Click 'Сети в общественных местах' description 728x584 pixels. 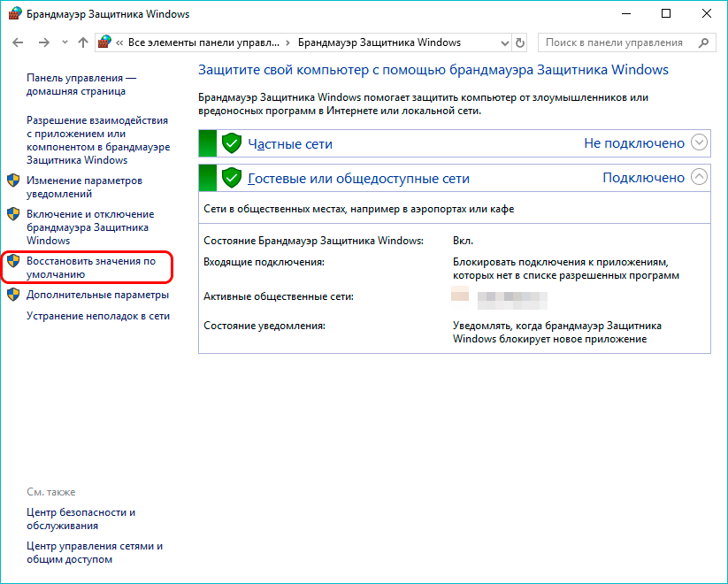(359, 209)
